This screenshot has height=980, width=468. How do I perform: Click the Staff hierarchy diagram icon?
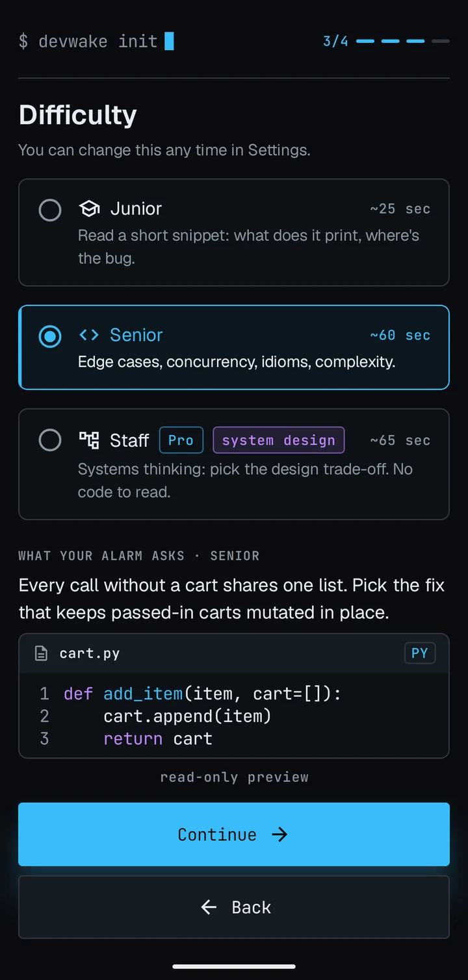[89, 440]
